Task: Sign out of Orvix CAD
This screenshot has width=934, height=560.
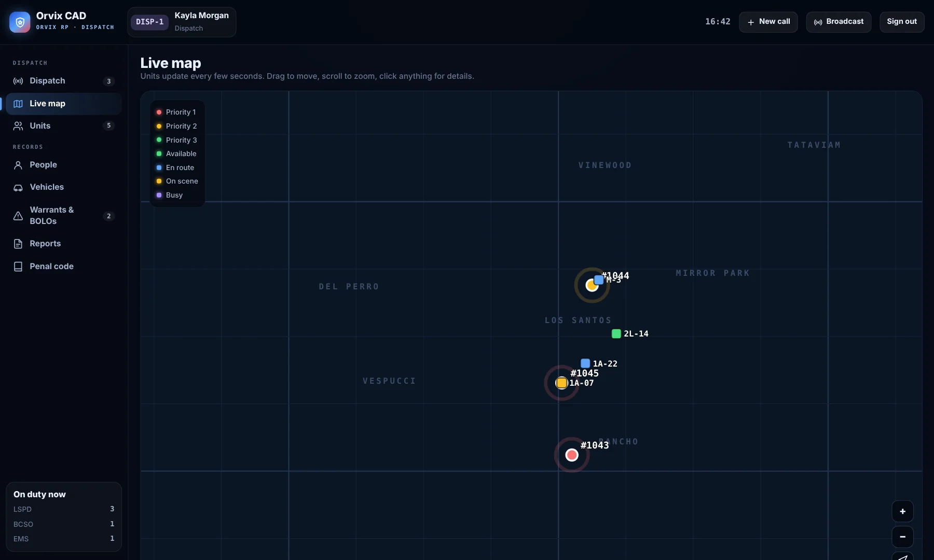Action: (x=901, y=22)
